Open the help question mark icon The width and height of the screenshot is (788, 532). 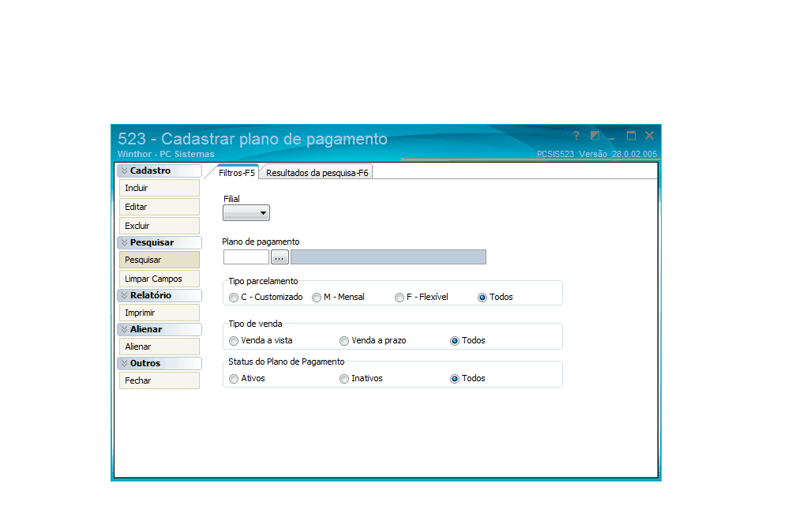tap(576, 135)
